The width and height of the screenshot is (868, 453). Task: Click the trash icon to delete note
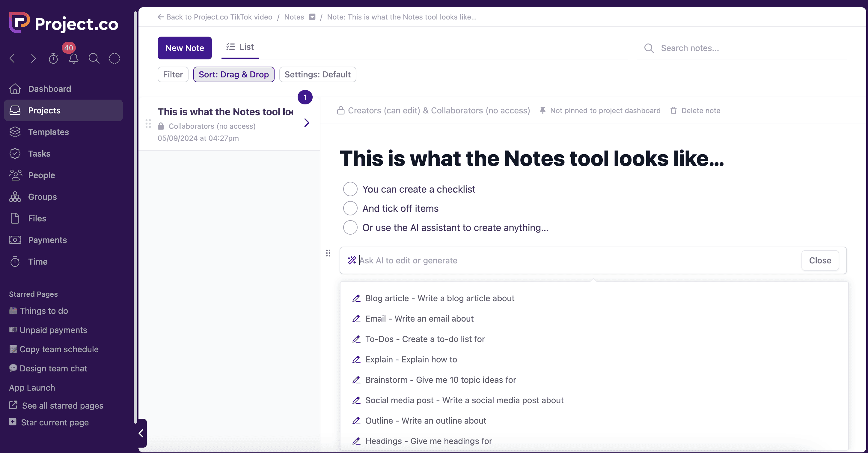[x=673, y=110]
